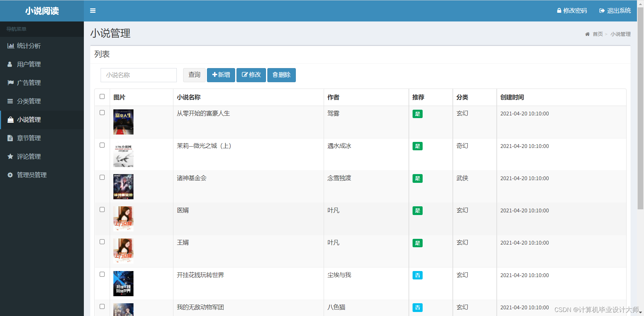Select the checkbox for 医婿

[x=102, y=210]
